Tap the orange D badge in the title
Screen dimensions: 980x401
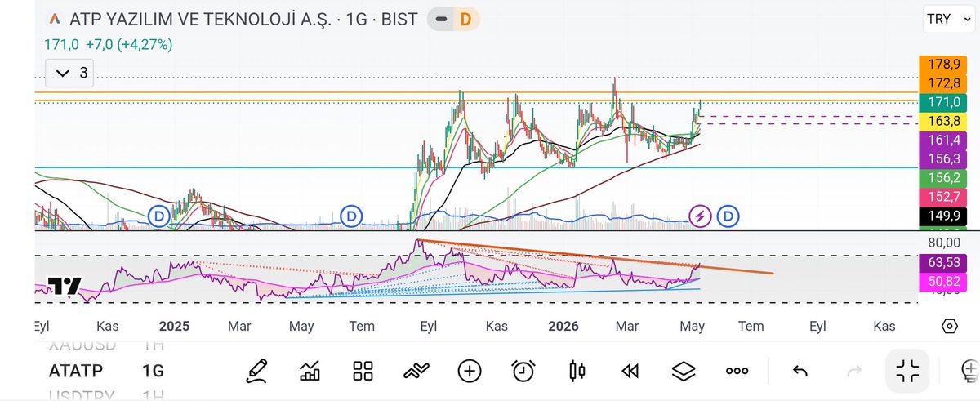[x=465, y=19]
